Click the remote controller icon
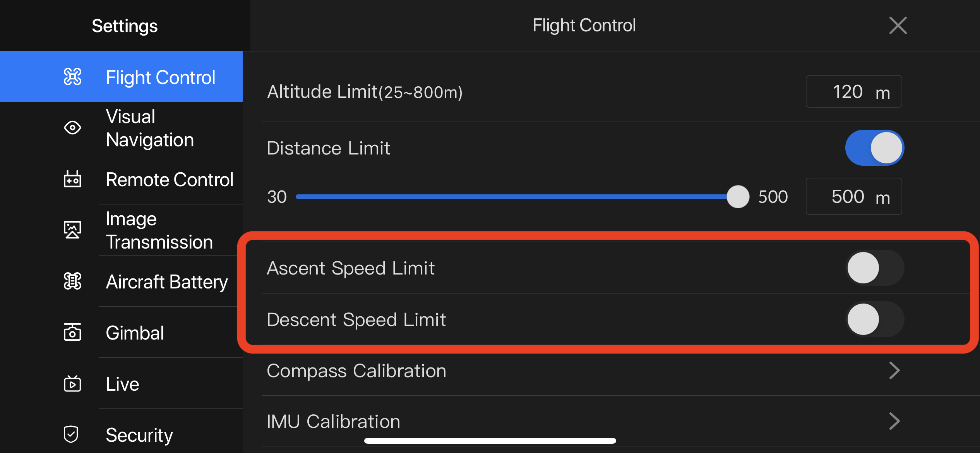The image size is (980, 453). pos(72,179)
